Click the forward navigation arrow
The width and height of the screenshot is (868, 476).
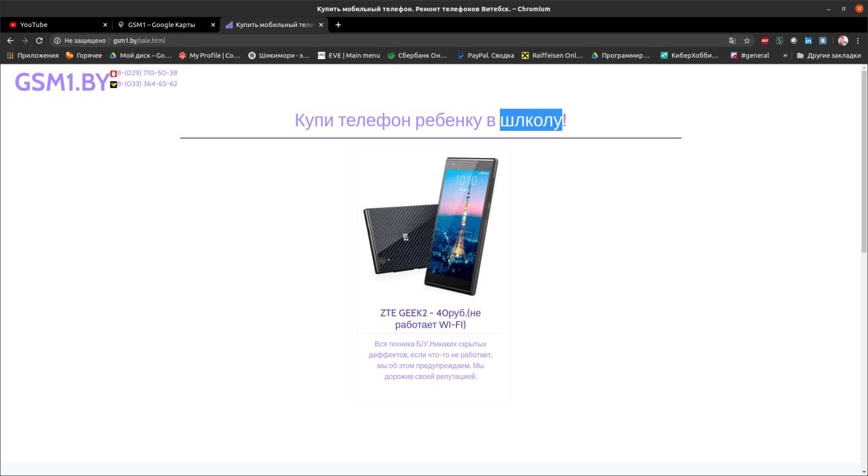pyautogui.click(x=24, y=41)
